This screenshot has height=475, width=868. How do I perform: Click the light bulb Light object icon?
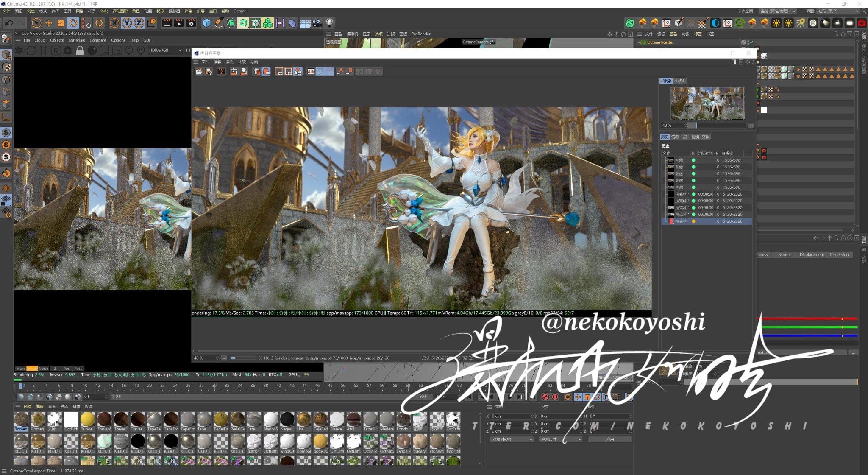coord(329,23)
